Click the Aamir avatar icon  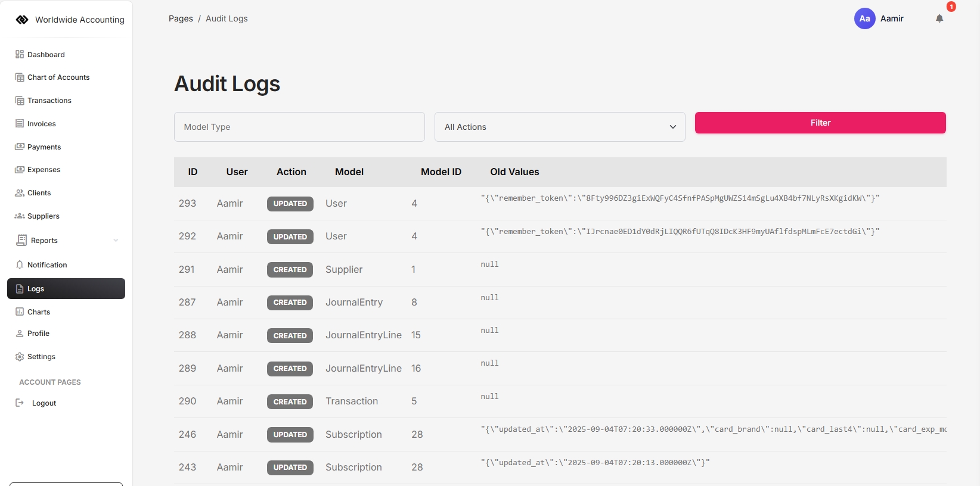(864, 18)
